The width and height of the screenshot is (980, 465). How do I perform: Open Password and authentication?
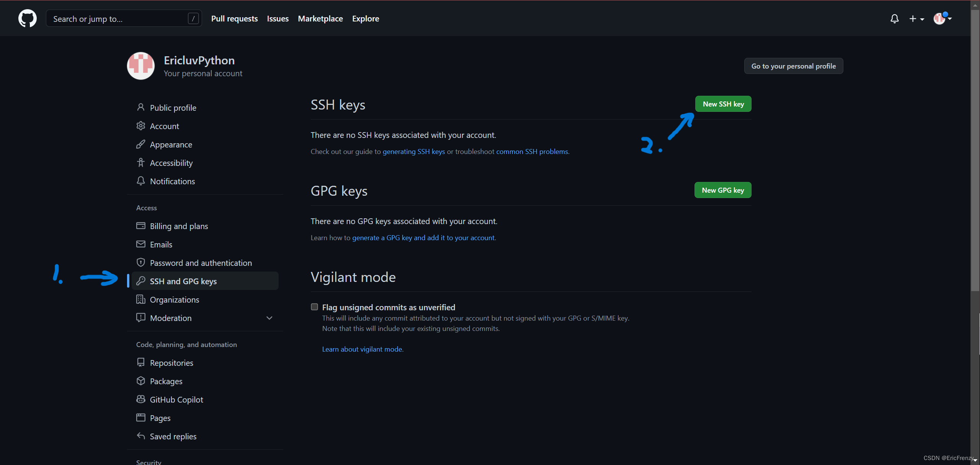click(205, 263)
